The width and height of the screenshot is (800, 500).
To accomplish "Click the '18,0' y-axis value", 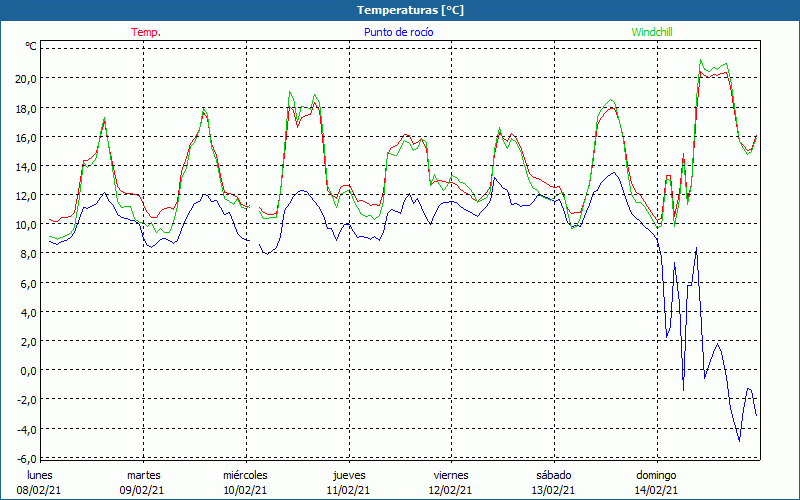I will (x=26, y=109).
